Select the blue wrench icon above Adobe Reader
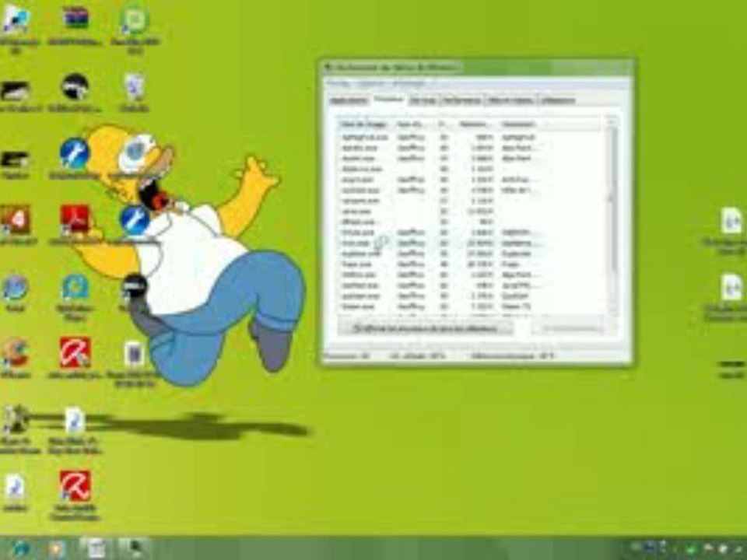Image resolution: width=747 pixels, height=560 pixels. pyautogui.click(x=75, y=153)
